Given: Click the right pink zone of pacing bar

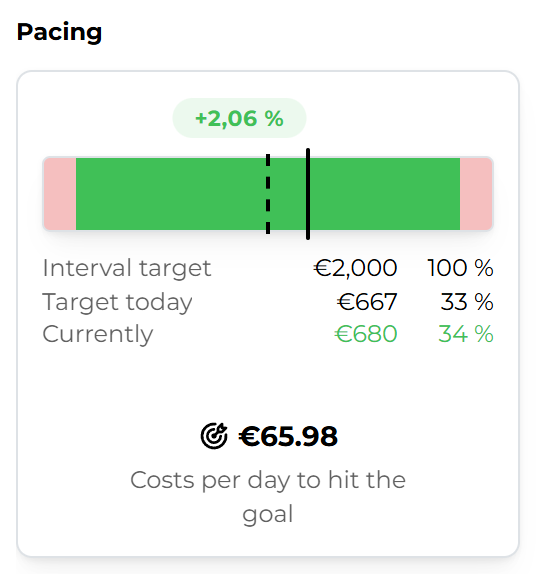Looking at the screenshot, I should (476, 194).
